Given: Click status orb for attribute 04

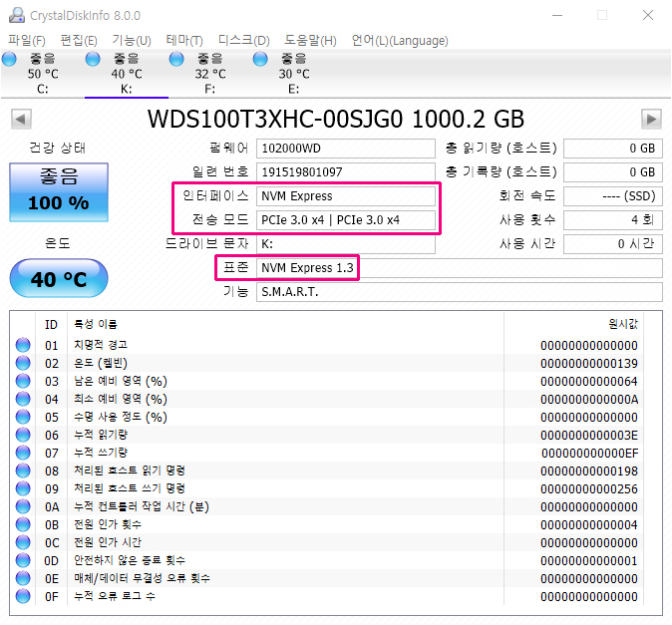Looking at the screenshot, I should point(23,400).
